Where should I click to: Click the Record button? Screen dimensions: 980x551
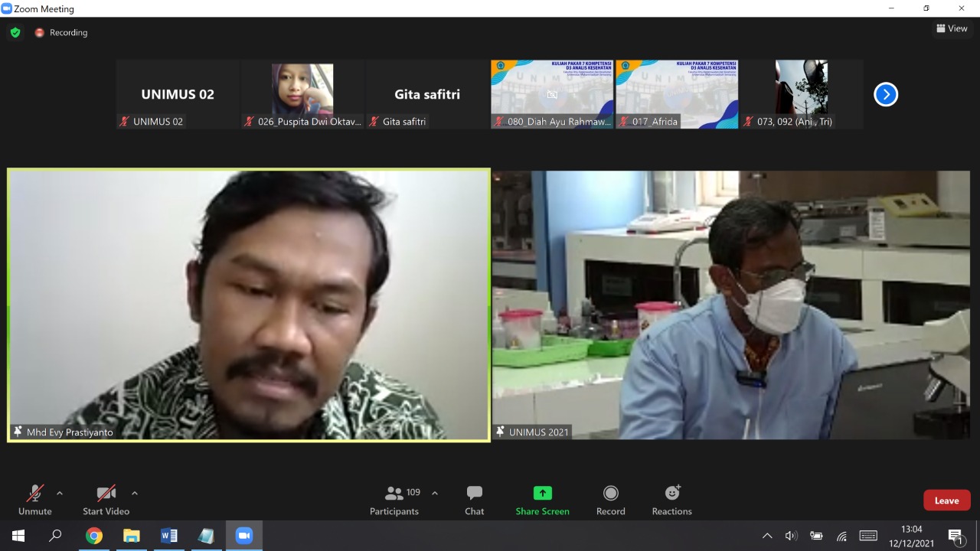tap(610, 500)
